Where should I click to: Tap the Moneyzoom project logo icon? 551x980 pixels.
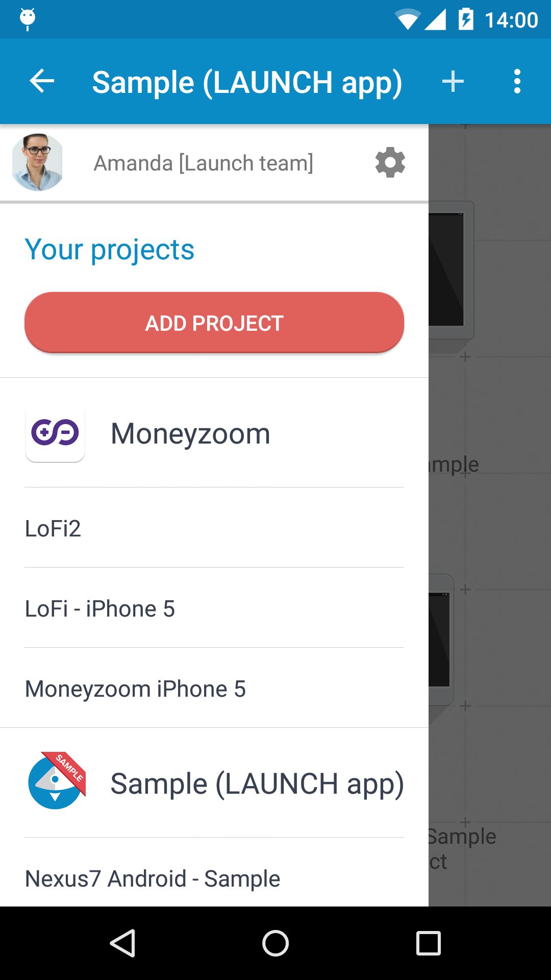55,433
